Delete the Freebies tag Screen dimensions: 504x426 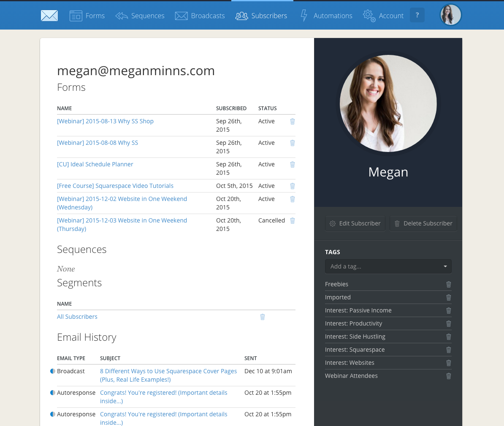coord(449,284)
